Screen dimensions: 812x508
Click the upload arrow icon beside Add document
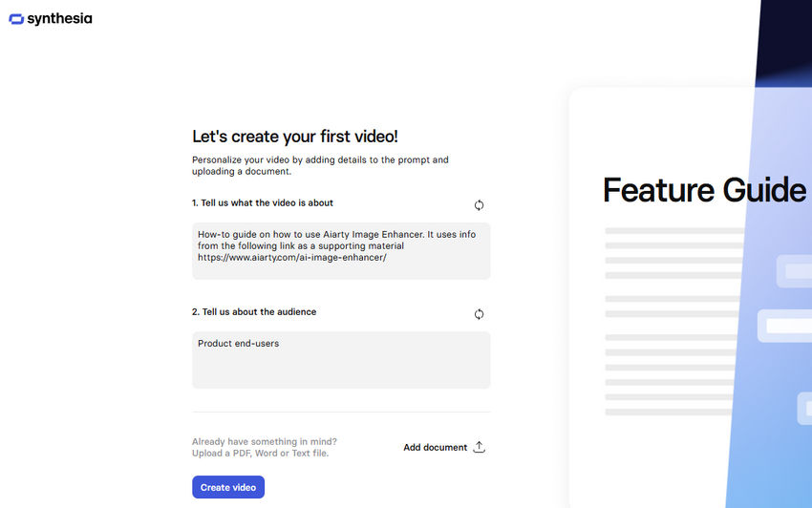[x=479, y=447]
